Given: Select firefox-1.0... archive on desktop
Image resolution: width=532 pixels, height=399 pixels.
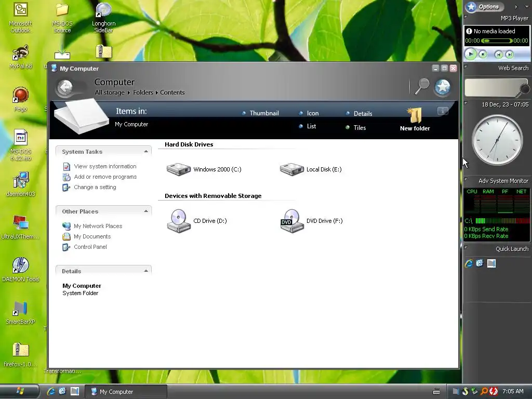Looking at the screenshot, I should click(x=20, y=355).
